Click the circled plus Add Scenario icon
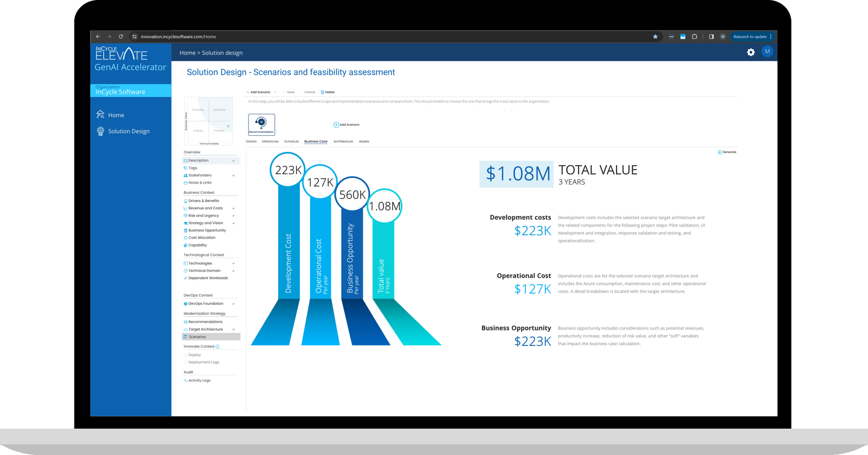Image resolution: width=868 pixels, height=455 pixels. pos(336,125)
